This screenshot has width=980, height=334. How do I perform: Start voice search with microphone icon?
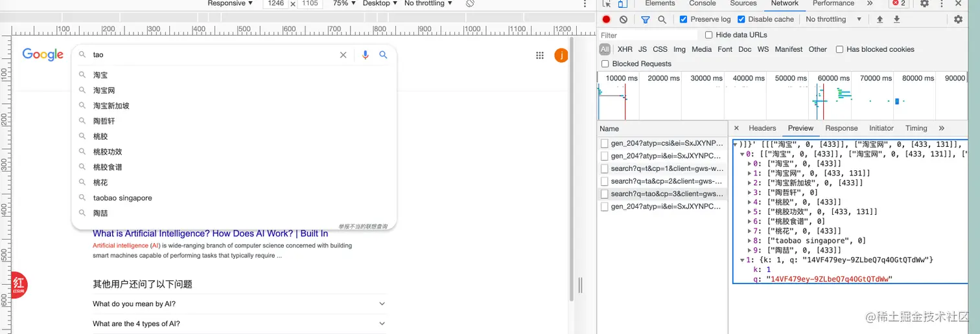[x=366, y=55]
